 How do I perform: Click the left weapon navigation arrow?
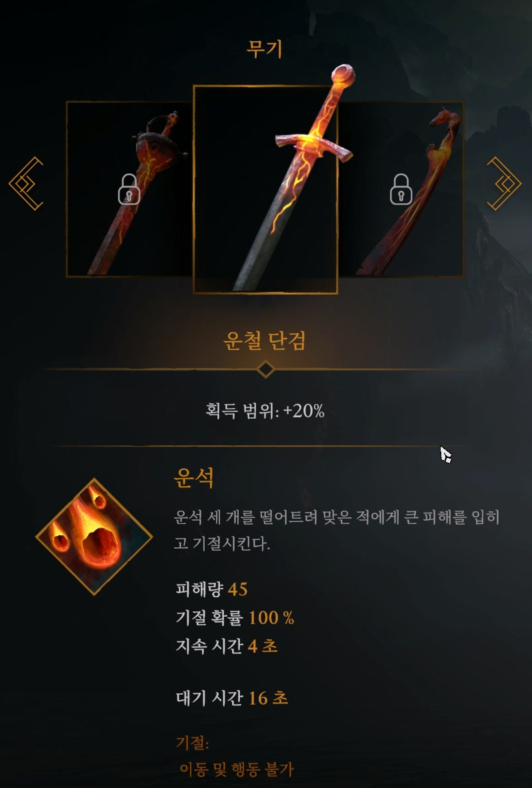[26, 183]
